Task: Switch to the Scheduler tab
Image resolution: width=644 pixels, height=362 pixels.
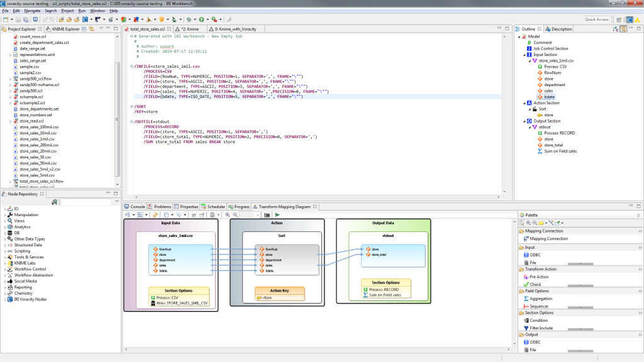Action: pos(213,206)
